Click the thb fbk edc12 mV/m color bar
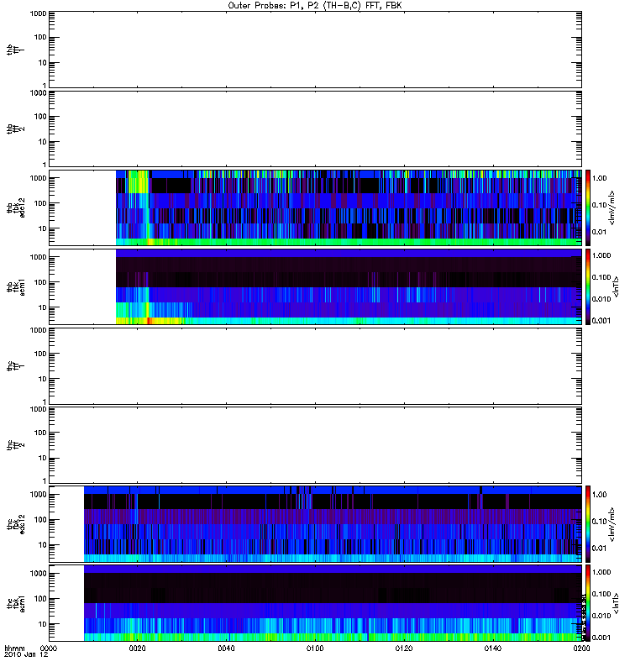630x672 pixels. [x=588, y=207]
